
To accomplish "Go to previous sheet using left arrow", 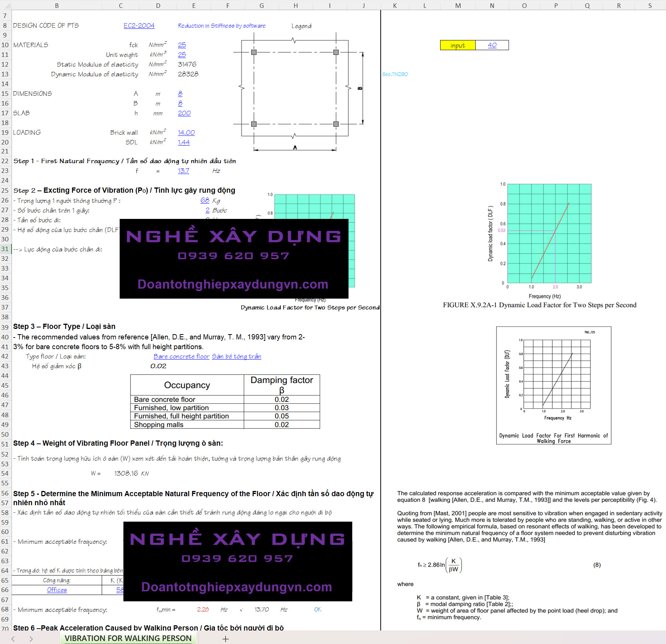I will [13, 639].
